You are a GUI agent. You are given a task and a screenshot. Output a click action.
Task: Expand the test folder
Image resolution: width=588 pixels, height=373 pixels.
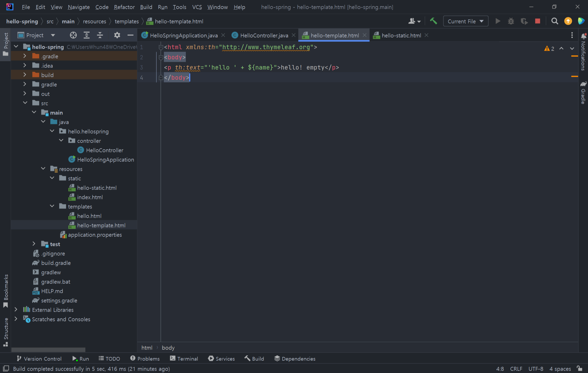[x=34, y=244]
